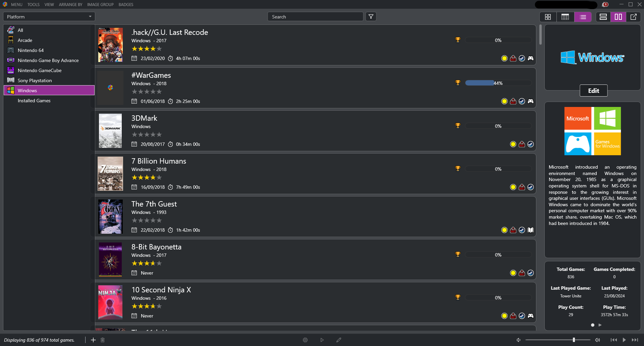Click the #WarGames yellow sun badge
644x346 pixels.
point(504,101)
